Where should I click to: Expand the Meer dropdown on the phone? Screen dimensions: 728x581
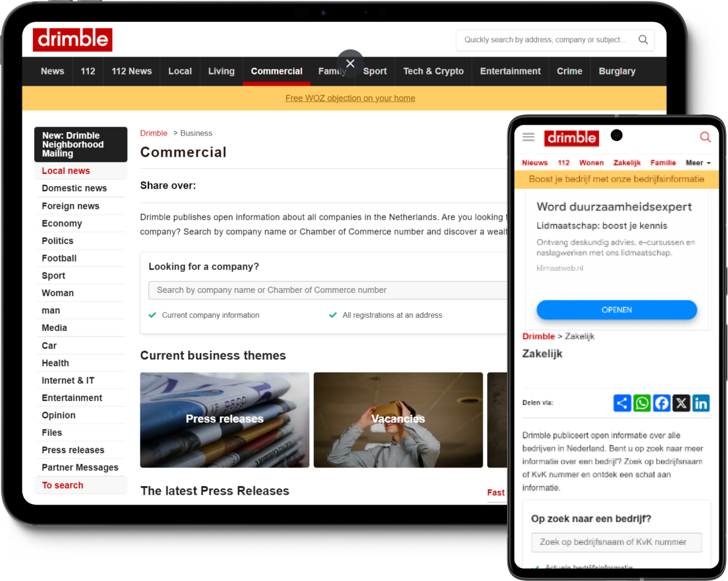pos(698,163)
